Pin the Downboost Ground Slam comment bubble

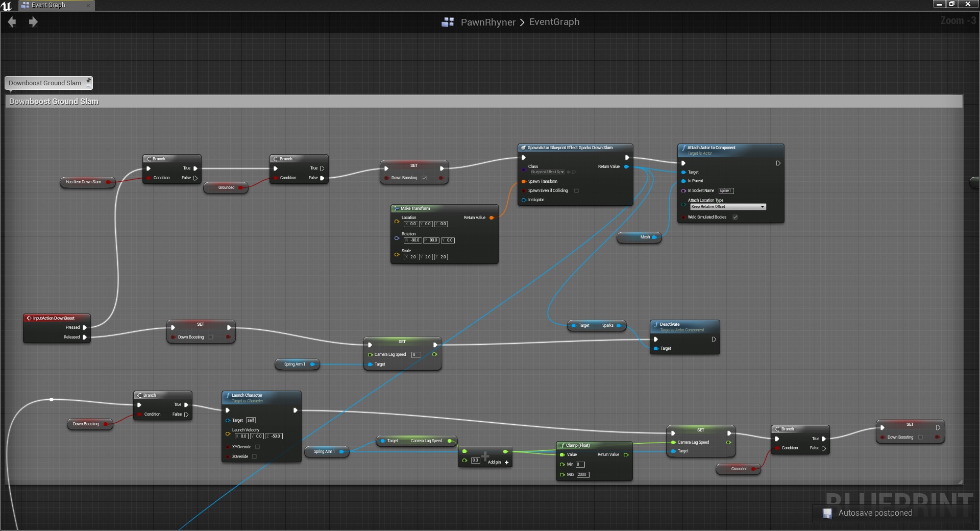[x=88, y=81]
